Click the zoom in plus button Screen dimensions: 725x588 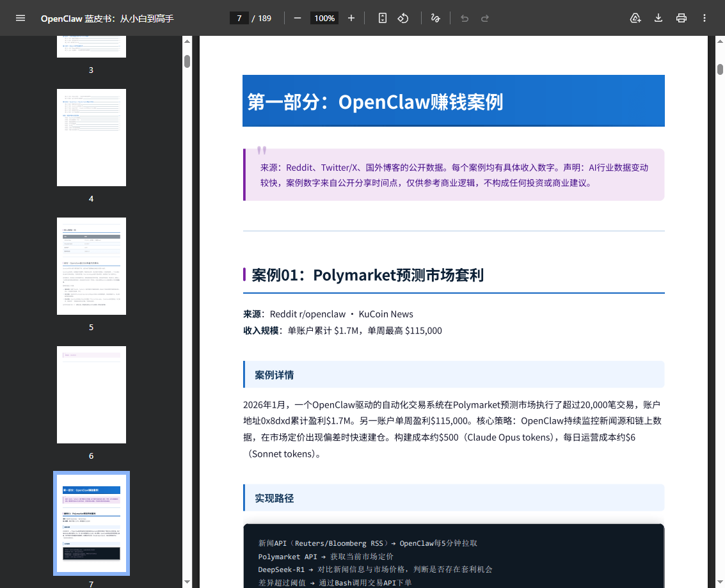pos(351,18)
